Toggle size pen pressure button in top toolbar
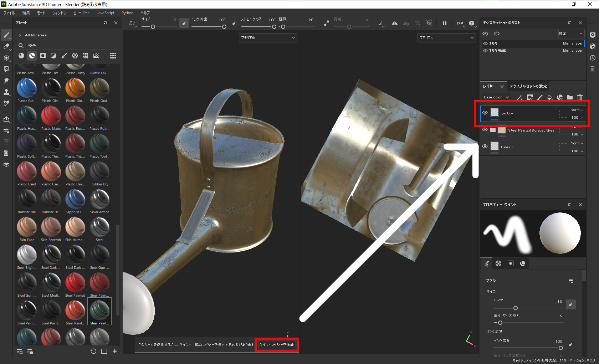This screenshot has height=364, width=599. point(184,24)
